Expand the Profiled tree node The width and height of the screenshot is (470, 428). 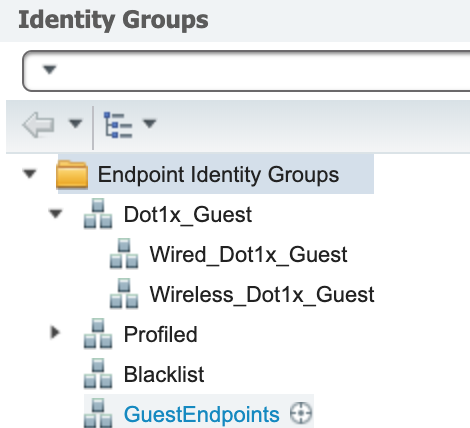pos(55,332)
